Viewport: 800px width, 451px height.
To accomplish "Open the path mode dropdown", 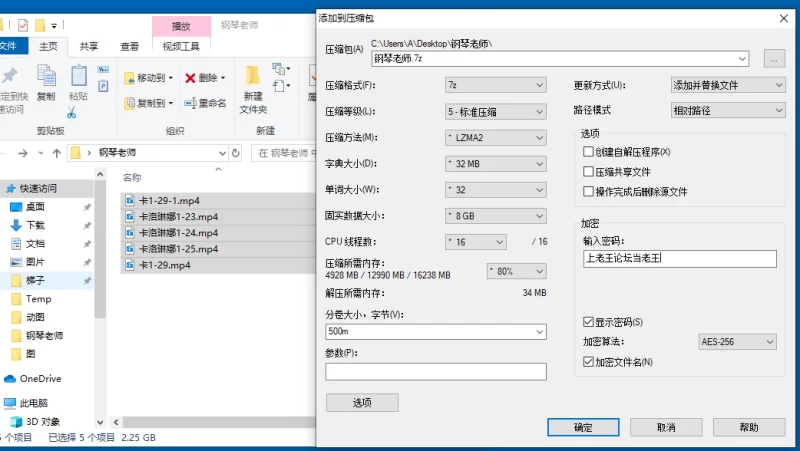I will pyautogui.click(x=728, y=110).
